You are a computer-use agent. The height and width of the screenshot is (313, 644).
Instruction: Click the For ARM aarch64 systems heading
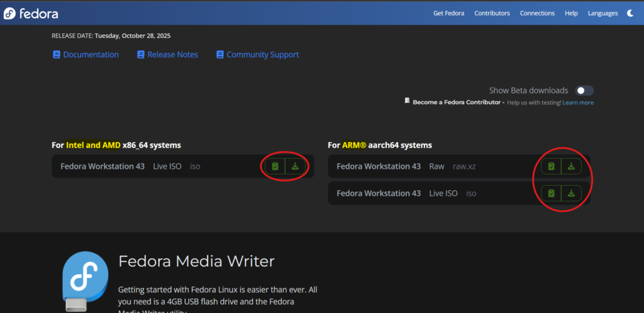pyautogui.click(x=380, y=145)
